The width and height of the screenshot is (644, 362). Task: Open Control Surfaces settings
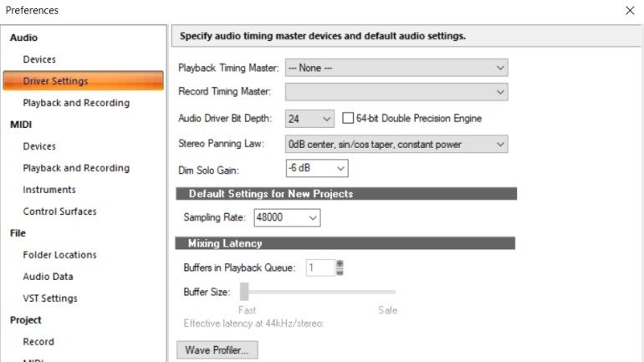(x=59, y=212)
